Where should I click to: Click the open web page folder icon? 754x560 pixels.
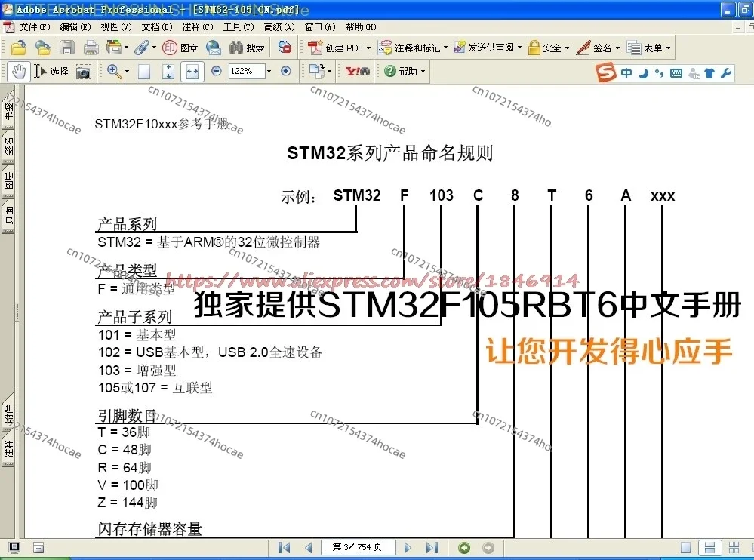tap(43, 48)
